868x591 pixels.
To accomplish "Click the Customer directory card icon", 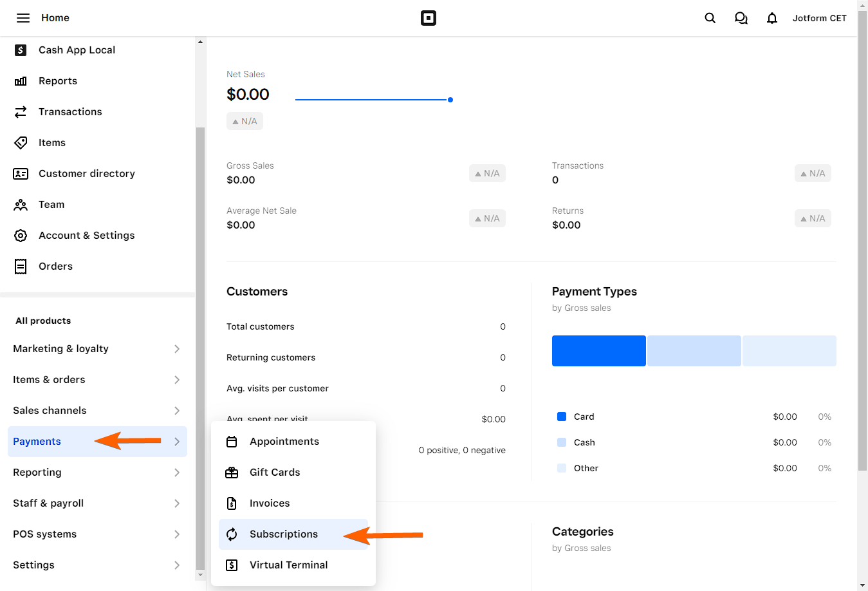I will [x=21, y=174].
